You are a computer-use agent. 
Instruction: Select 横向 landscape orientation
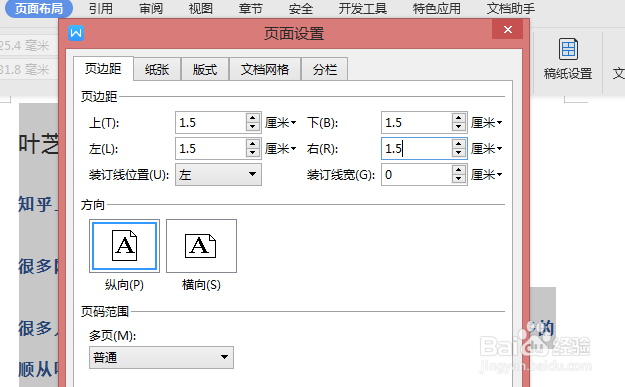click(201, 246)
